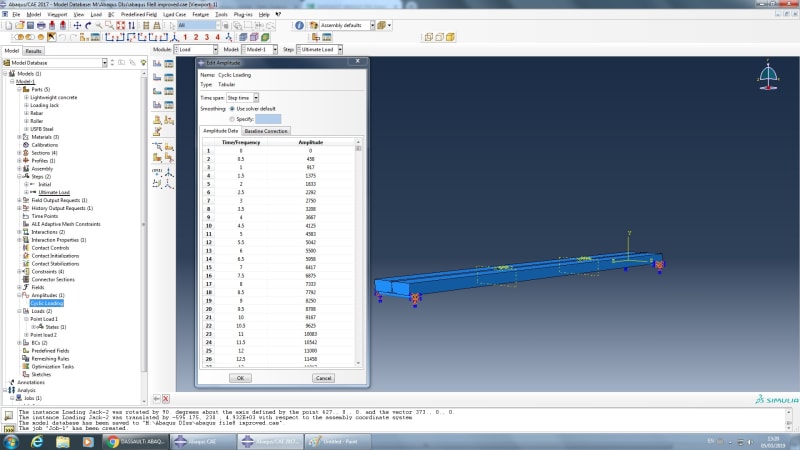
Task: Apply the view numbered 1
Action: coord(185,37)
